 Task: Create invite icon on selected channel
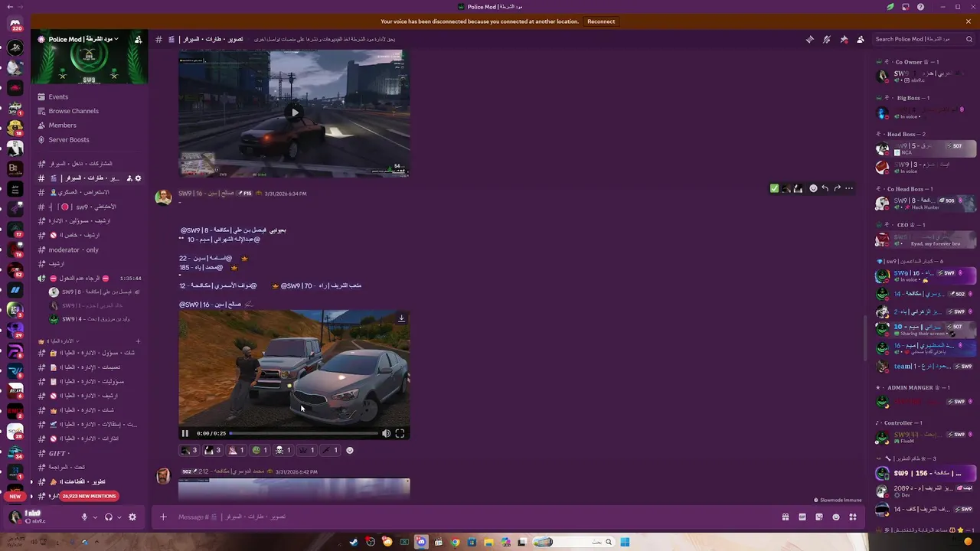click(x=129, y=178)
